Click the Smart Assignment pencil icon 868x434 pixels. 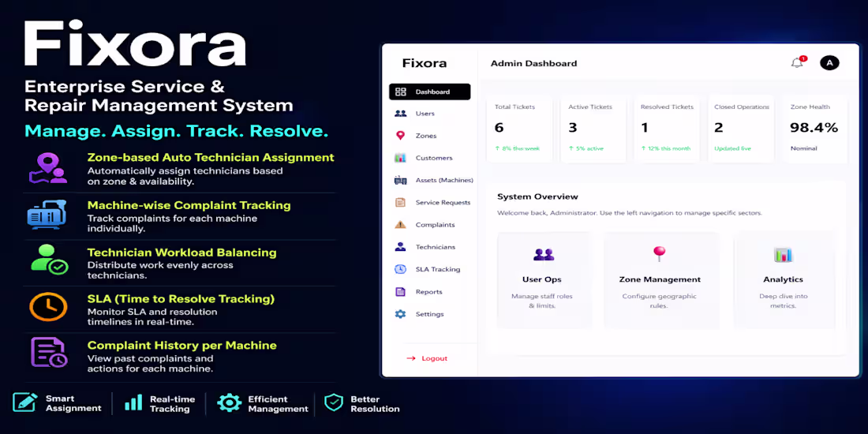[x=25, y=402]
